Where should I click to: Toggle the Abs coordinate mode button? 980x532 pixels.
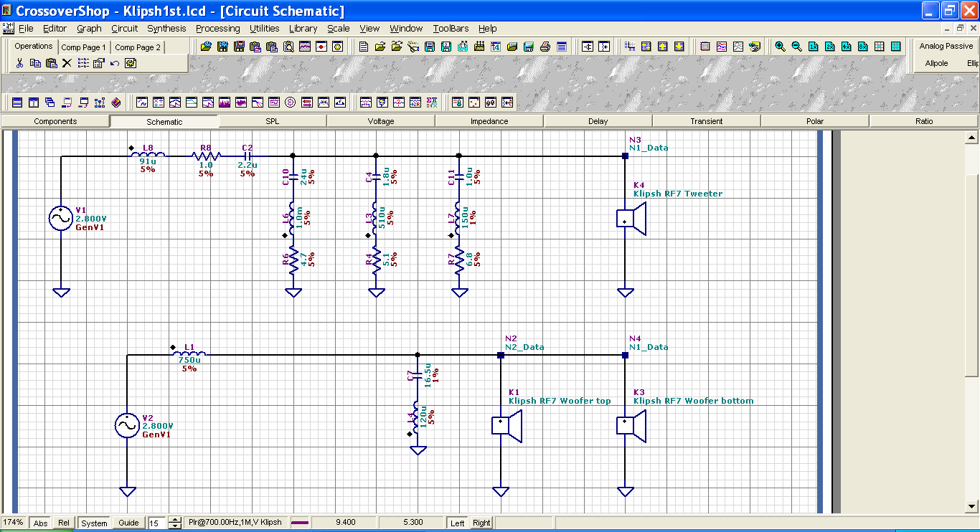(40, 523)
